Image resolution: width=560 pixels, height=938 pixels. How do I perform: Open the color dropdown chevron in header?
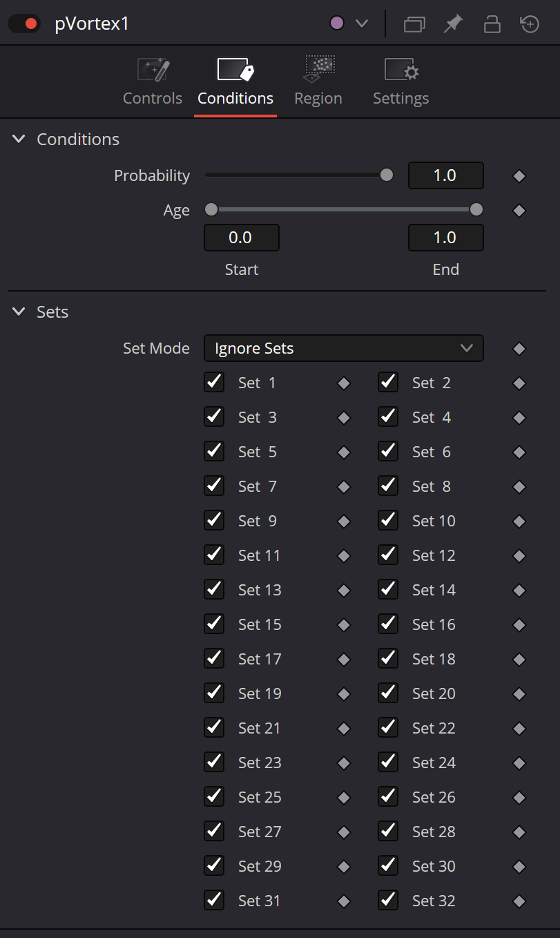[362, 23]
